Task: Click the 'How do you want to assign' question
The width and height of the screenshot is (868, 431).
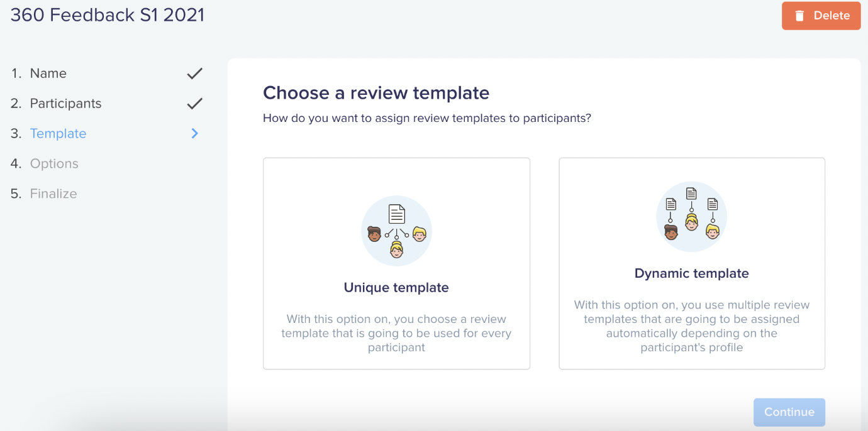Action: 427,118
